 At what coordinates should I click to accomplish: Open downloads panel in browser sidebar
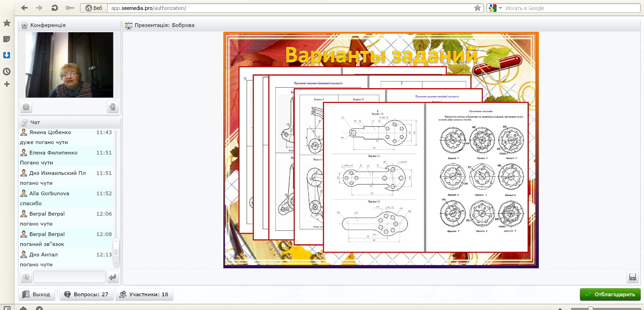7,55
